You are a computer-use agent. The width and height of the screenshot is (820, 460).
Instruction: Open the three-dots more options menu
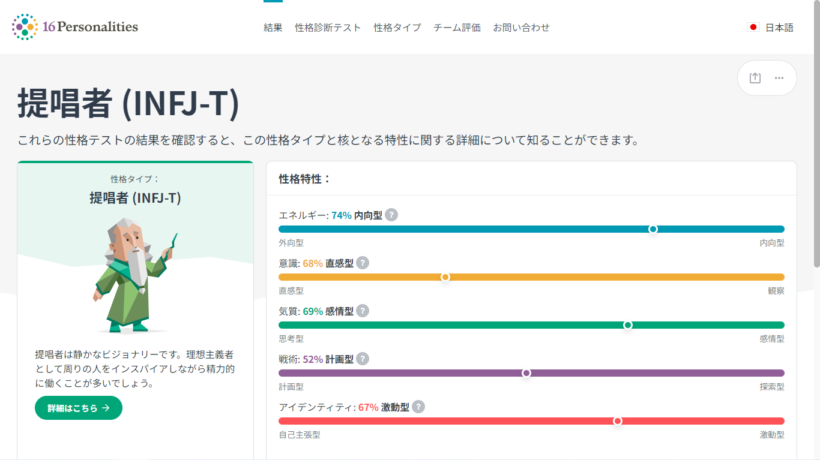[779, 78]
